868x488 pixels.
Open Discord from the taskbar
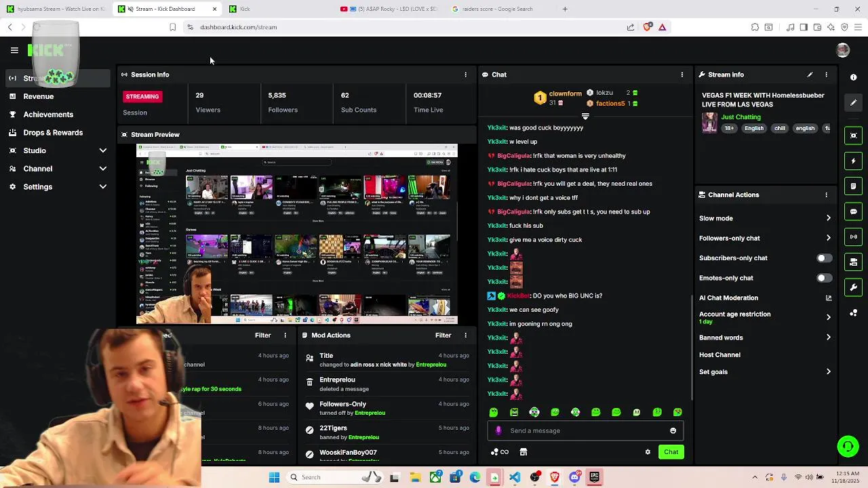point(574,477)
